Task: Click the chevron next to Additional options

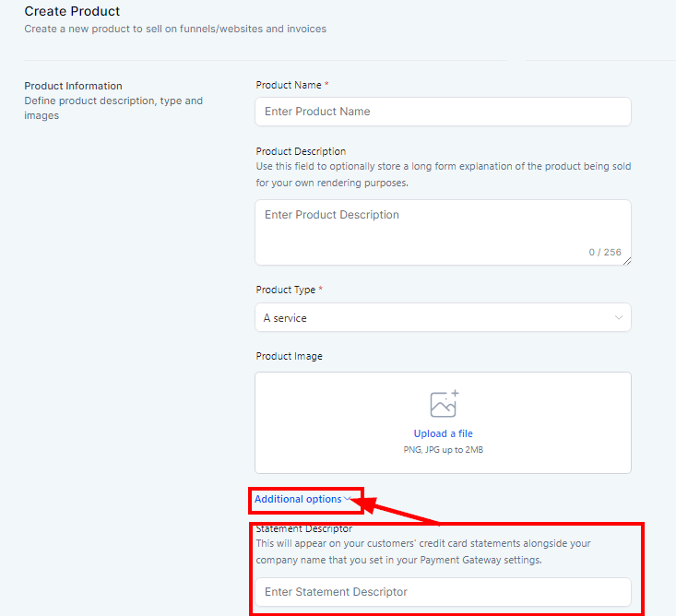Action: pyautogui.click(x=348, y=499)
